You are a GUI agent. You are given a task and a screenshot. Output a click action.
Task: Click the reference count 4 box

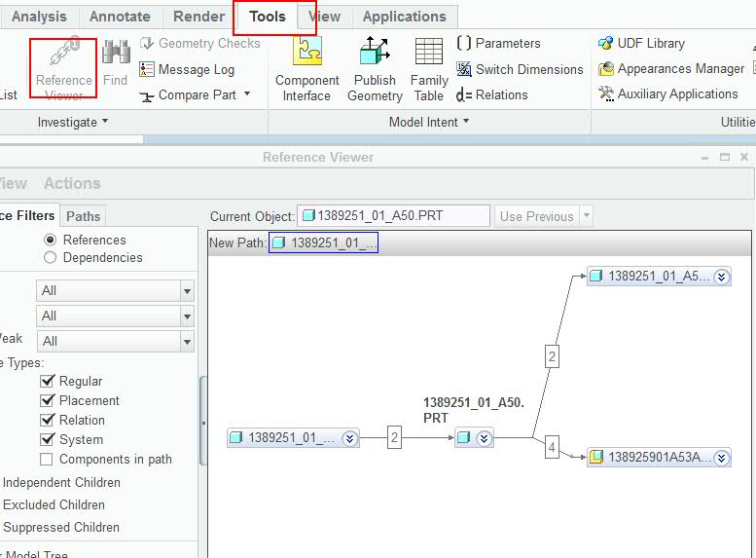click(552, 447)
